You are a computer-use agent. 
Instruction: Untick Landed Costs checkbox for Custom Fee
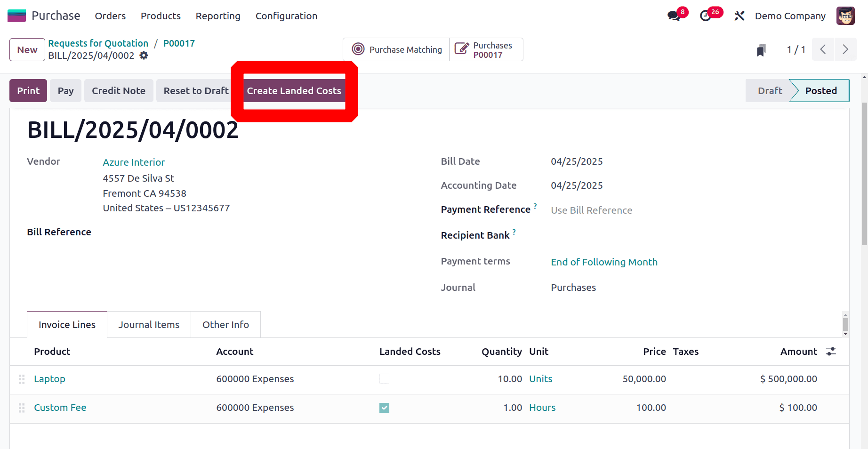pos(385,408)
